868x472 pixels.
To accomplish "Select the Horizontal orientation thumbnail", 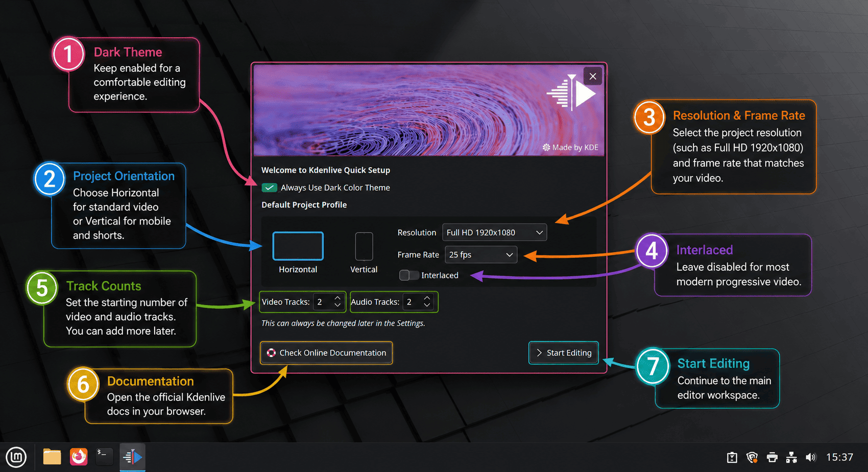I will point(298,246).
